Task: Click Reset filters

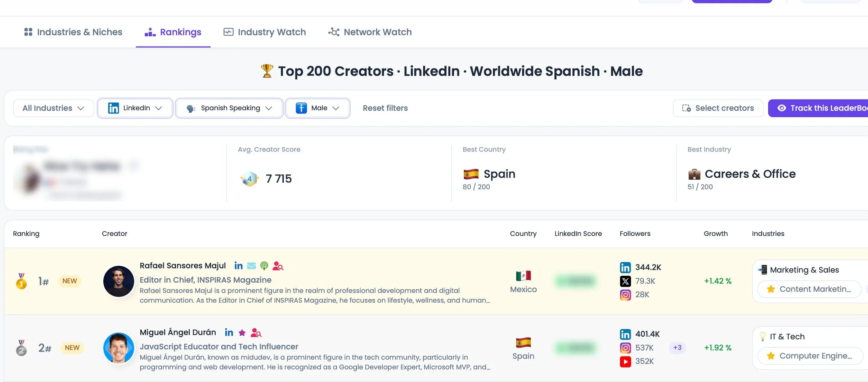Action: (385, 108)
